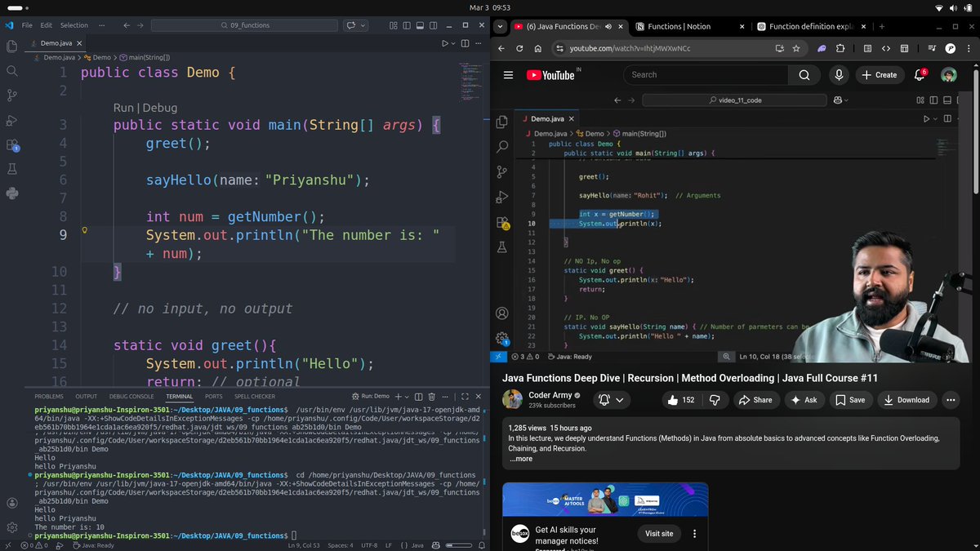Open subscription notification bell dropdown
980x551 pixels.
612,400
